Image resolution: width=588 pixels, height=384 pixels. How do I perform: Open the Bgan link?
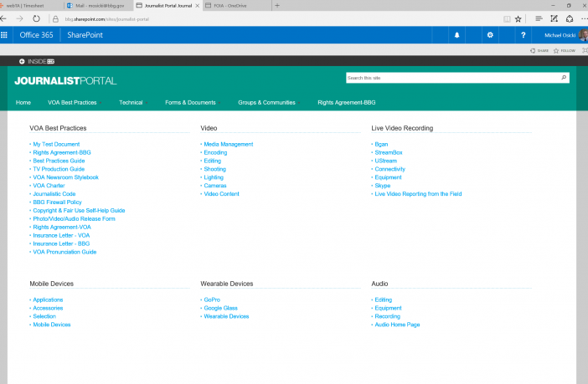(381, 144)
